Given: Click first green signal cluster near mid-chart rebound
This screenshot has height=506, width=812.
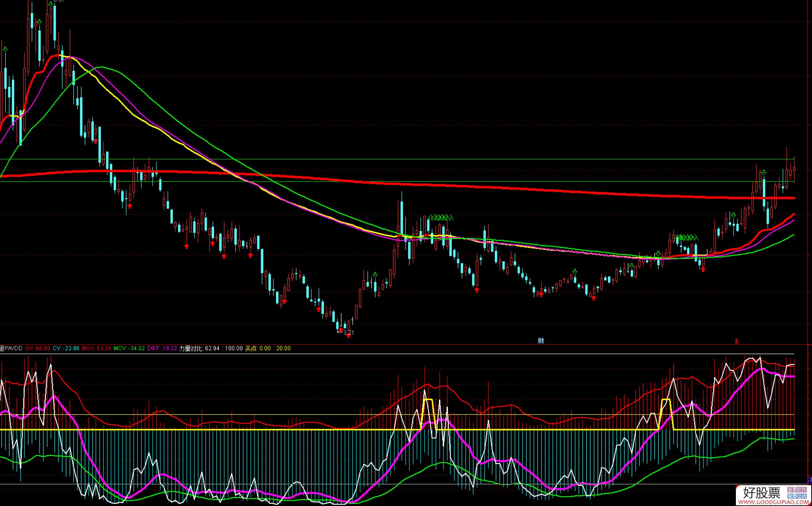Looking at the screenshot, I should click(x=441, y=218).
